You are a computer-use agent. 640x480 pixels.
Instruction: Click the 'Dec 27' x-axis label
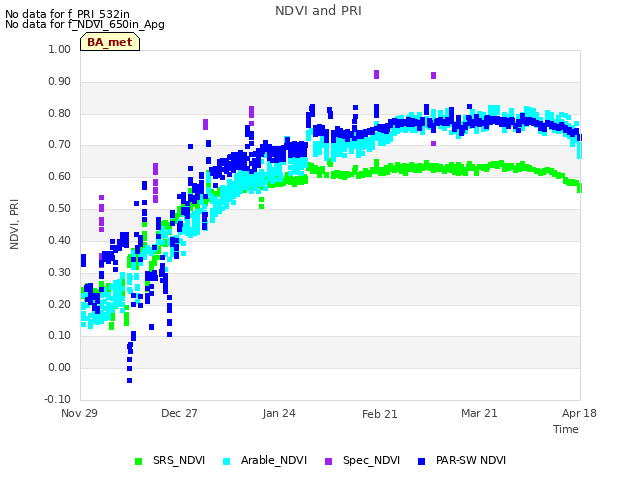[x=179, y=413]
